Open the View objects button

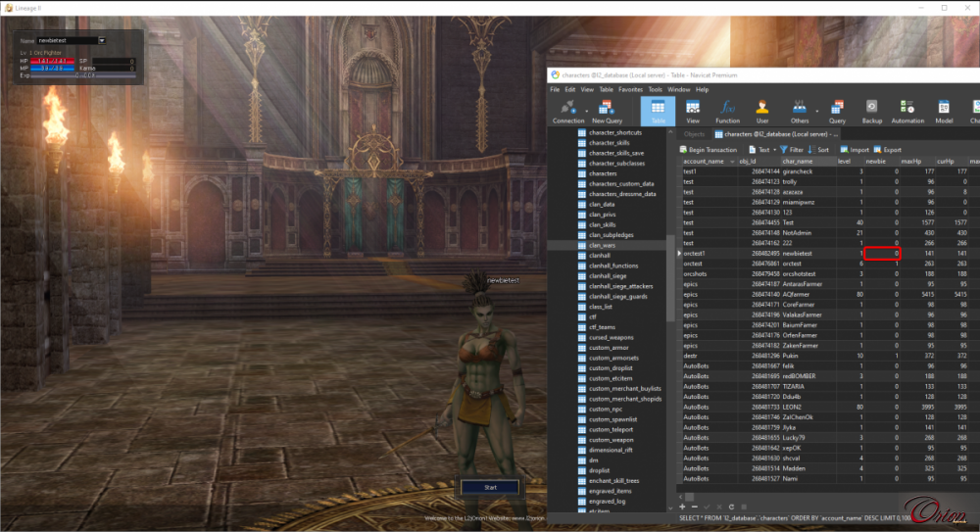(693, 112)
